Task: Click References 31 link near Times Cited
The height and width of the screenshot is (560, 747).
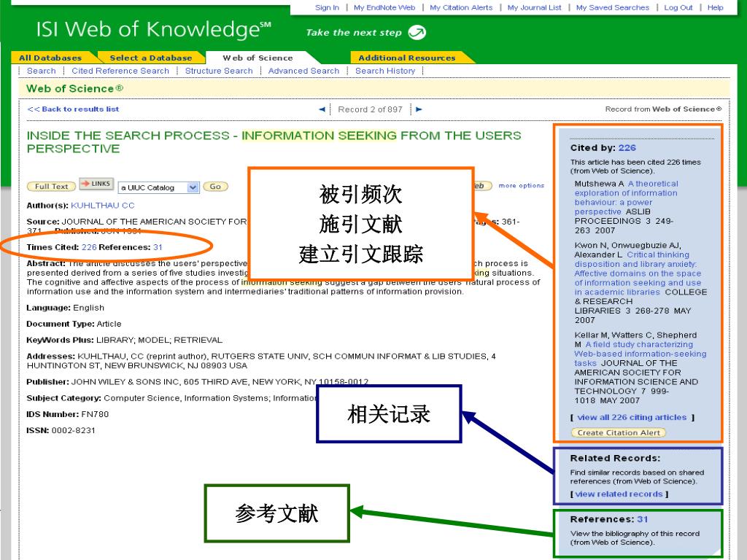Action: pos(158,247)
